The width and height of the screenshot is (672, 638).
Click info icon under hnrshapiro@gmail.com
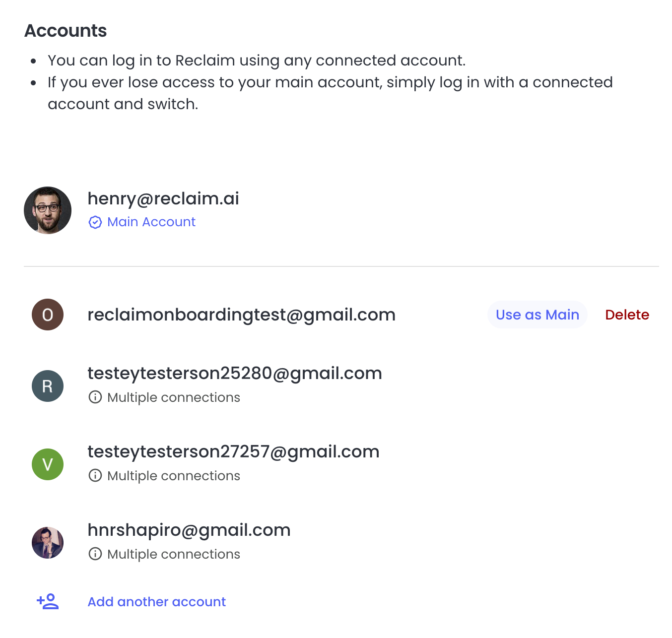(95, 554)
